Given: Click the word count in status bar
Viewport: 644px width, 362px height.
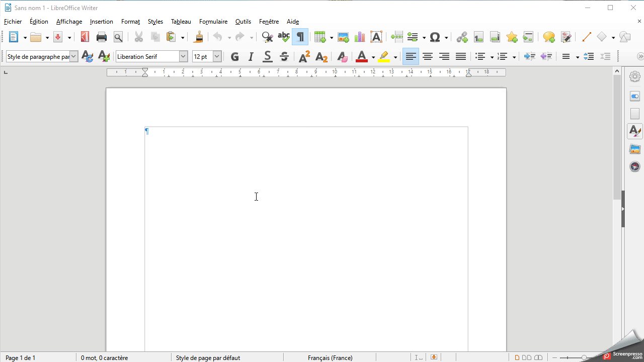Looking at the screenshot, I should click(104, 357).
